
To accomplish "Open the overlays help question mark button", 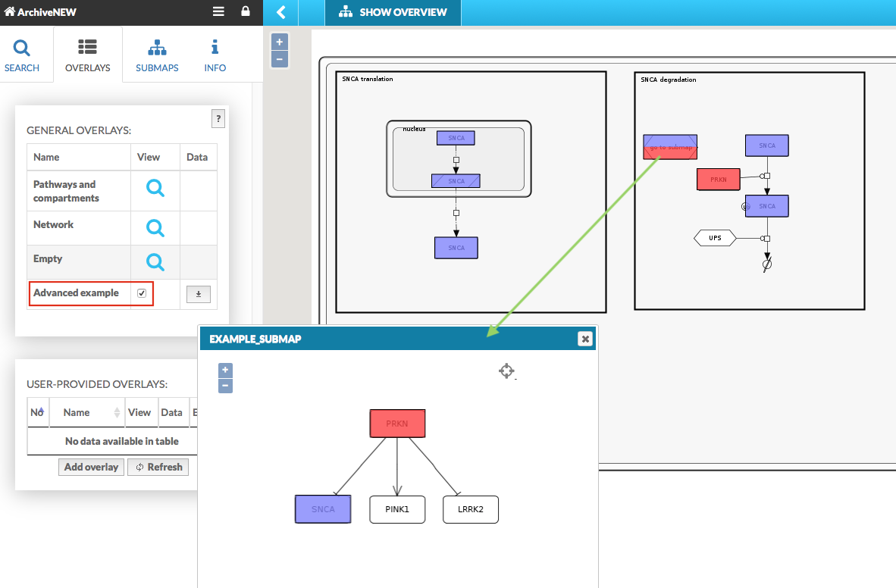I will pyautogui.click(x=218, y=118).
